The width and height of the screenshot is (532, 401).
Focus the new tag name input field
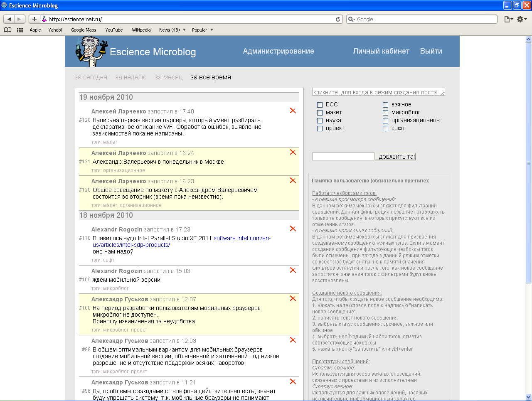tap(343, 156)
